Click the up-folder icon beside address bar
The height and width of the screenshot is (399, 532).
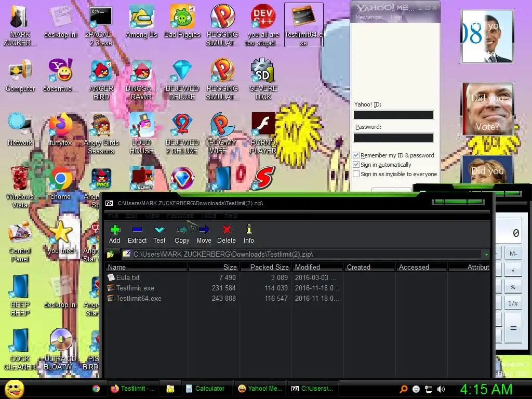click(110, 254)
